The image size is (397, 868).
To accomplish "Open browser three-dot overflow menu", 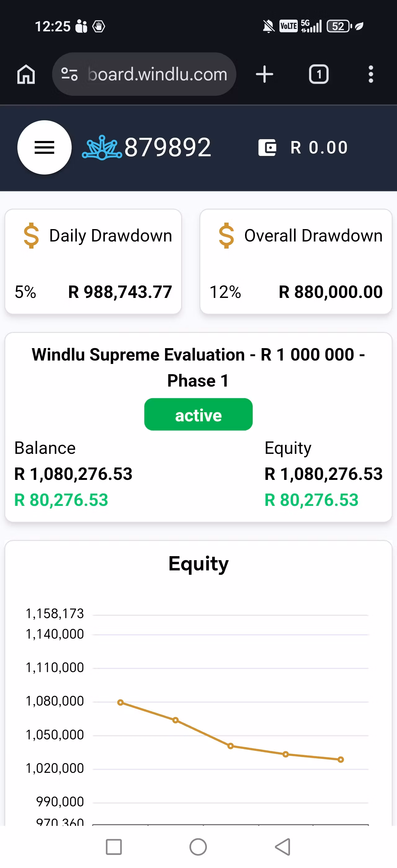I will coord(371,74).
